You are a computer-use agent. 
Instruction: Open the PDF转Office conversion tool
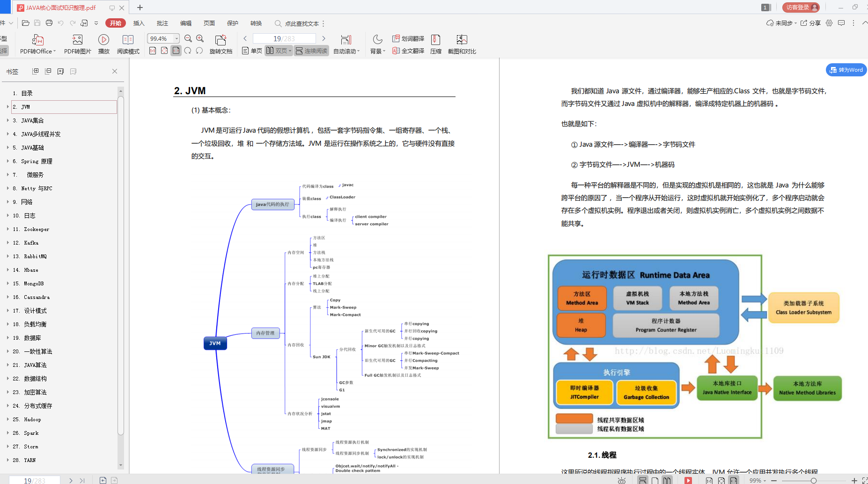point(37,44)
